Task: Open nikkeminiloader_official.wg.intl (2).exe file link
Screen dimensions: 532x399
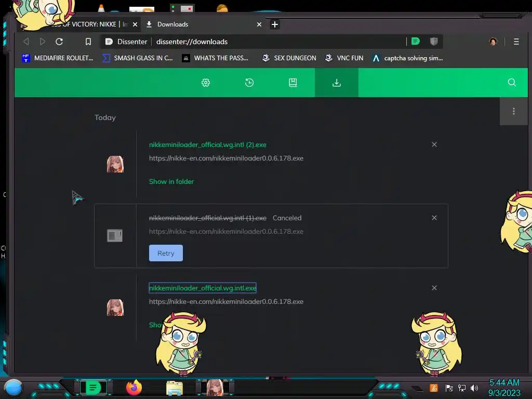Action: click(x=208, y=144)
